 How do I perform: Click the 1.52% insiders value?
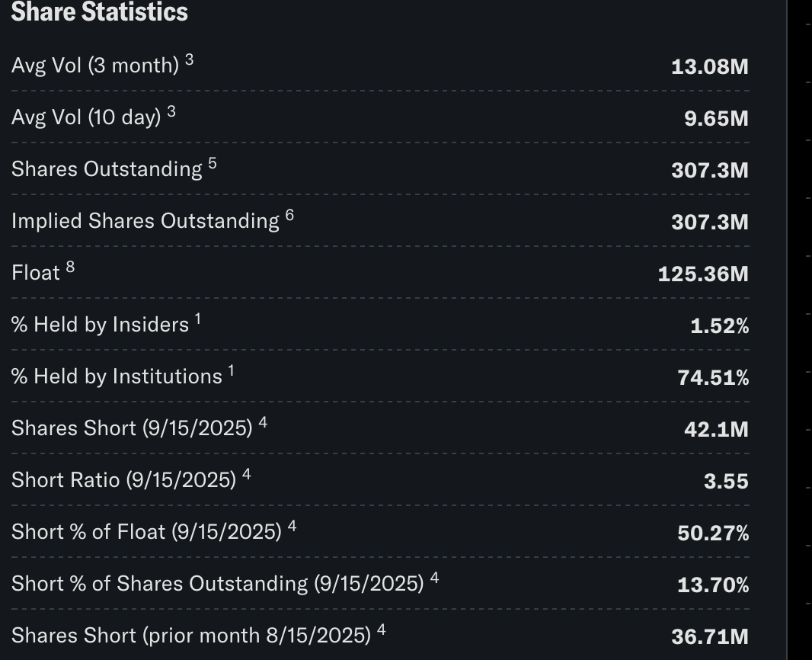[720, 325]
